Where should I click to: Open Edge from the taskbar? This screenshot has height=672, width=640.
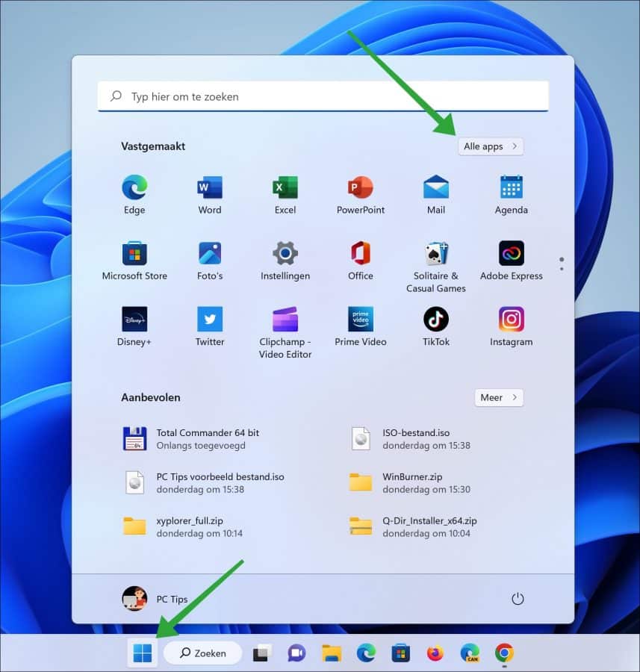pyautogui.click(x=366, y=653)
